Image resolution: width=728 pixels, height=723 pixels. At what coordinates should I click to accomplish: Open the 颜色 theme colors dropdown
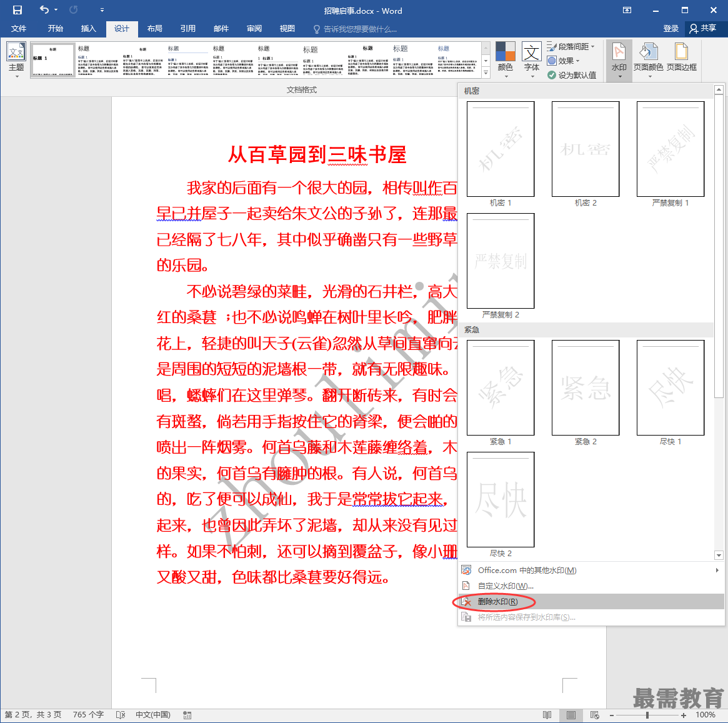coord(505,59)
